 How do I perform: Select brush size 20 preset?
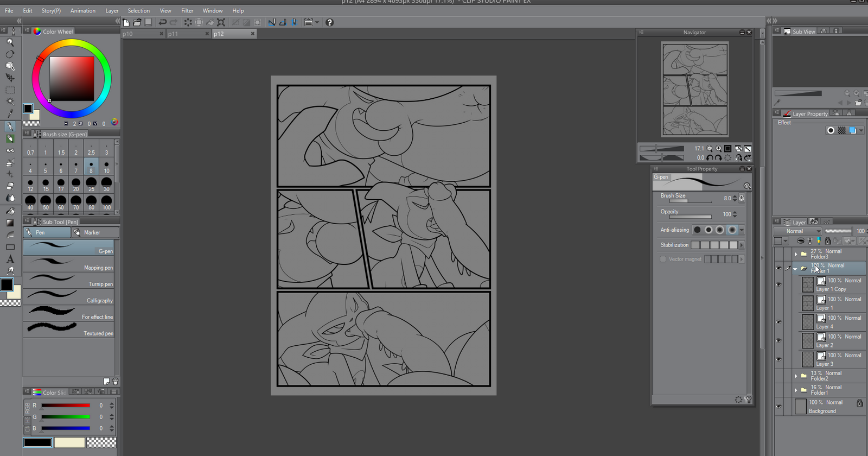click(76, 183)
